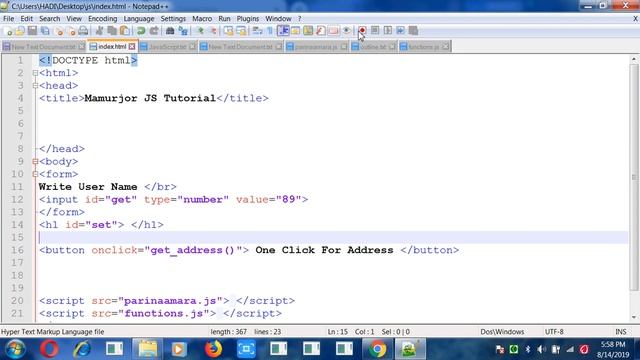The image size is (640, 360).
Task: Launch Firefox from the taskbar
Action: coord(213,349)
